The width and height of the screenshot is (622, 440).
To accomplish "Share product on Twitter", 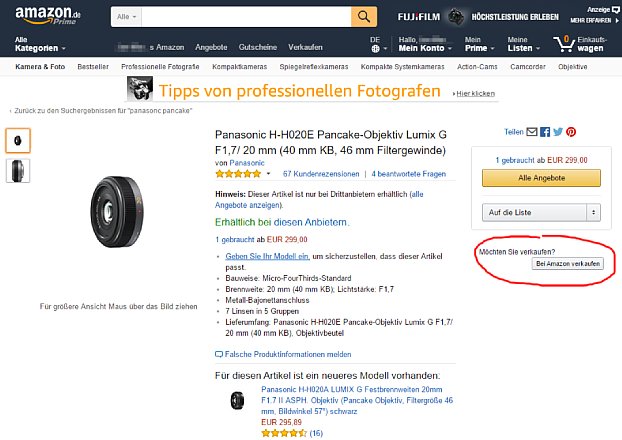I will tap(558, 131).
